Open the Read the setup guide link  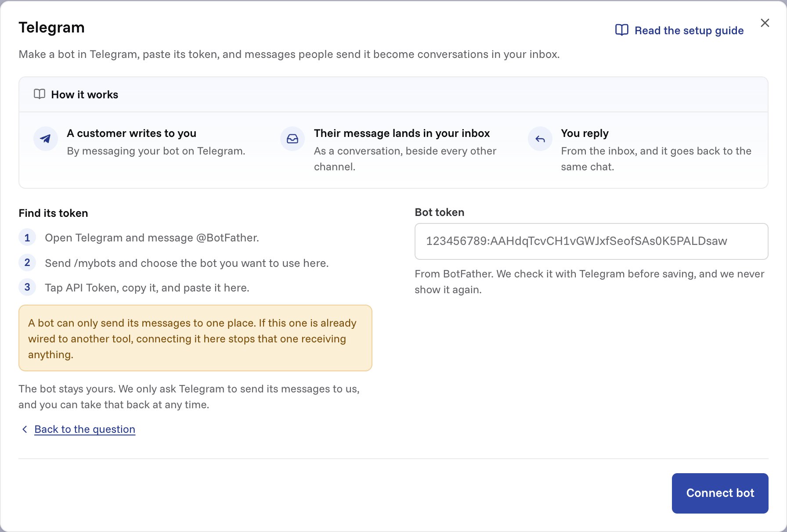pos(679,30)
